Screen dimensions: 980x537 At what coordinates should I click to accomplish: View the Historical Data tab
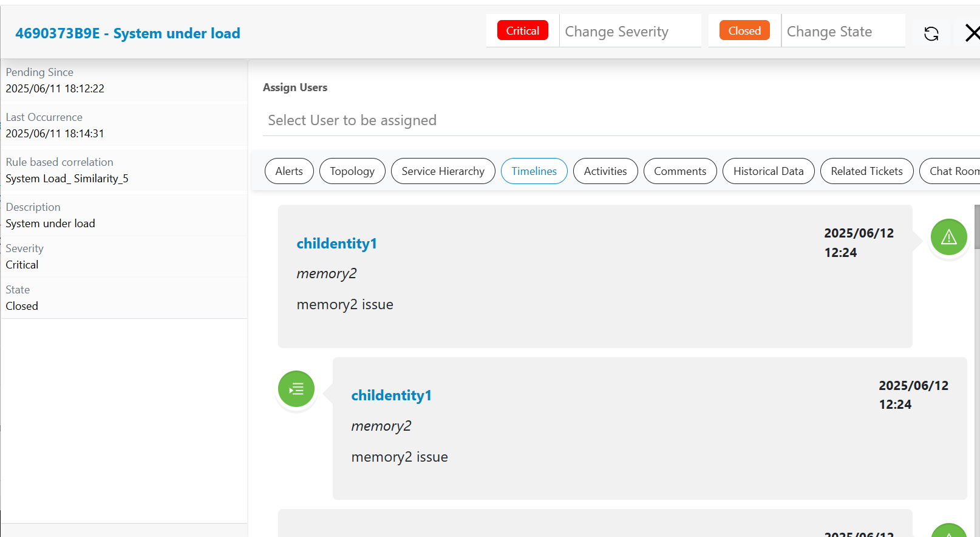[x=768, y=171]
